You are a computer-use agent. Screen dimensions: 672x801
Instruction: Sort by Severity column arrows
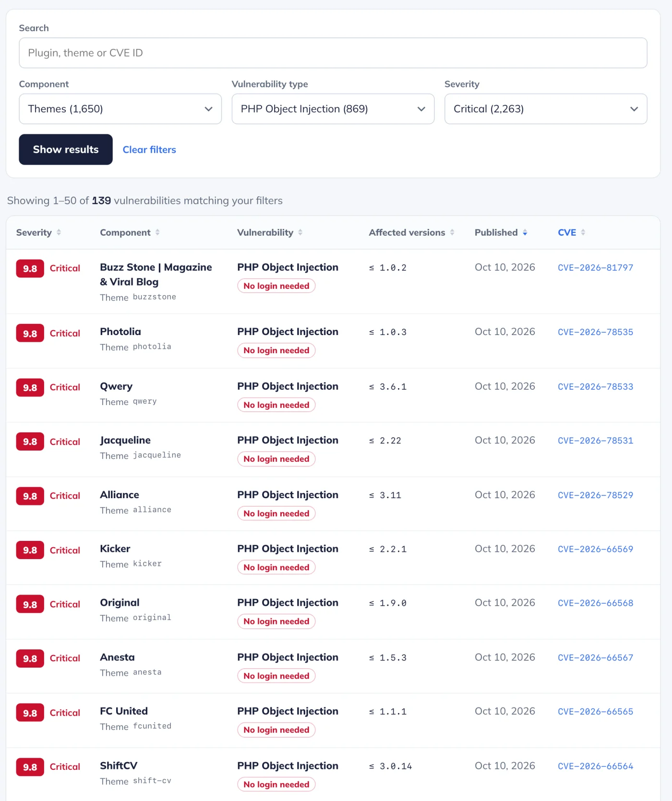tap(59, 232)
